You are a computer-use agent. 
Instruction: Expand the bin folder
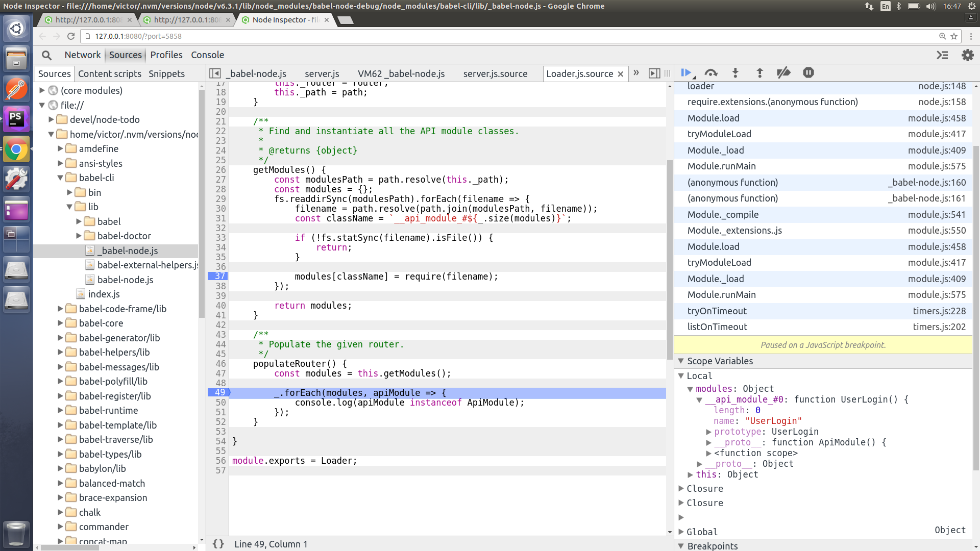[69, 192]
